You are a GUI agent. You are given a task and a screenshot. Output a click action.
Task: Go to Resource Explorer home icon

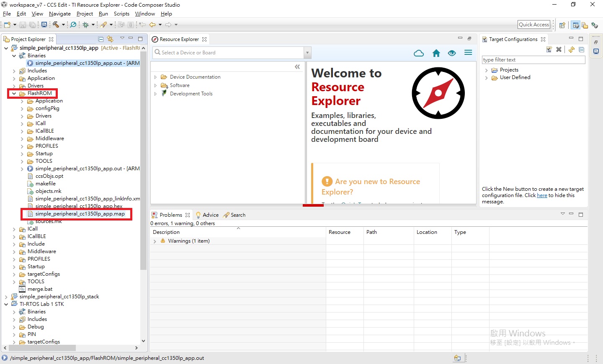tap(436, 53)
